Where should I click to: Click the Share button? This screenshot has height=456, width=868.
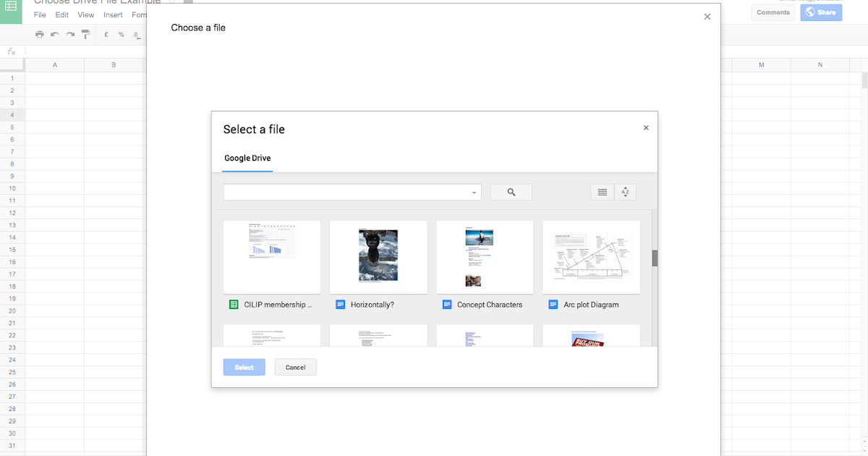(821, 12)
